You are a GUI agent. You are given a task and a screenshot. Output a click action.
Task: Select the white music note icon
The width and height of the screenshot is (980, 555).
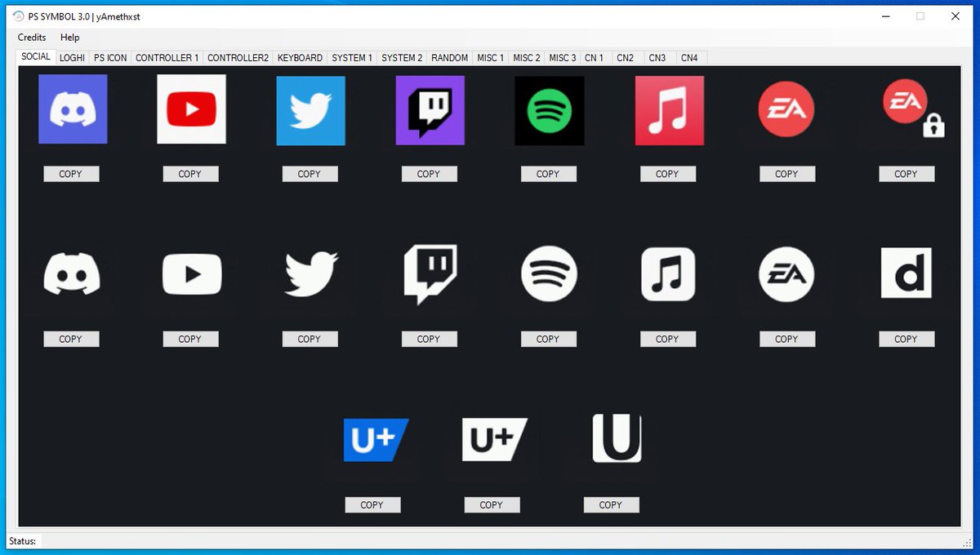668,274
